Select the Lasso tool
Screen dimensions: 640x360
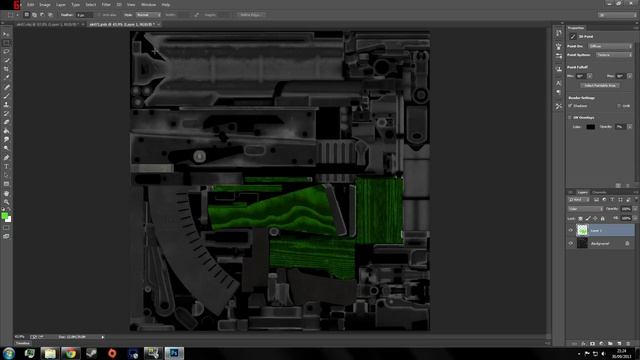6,52
